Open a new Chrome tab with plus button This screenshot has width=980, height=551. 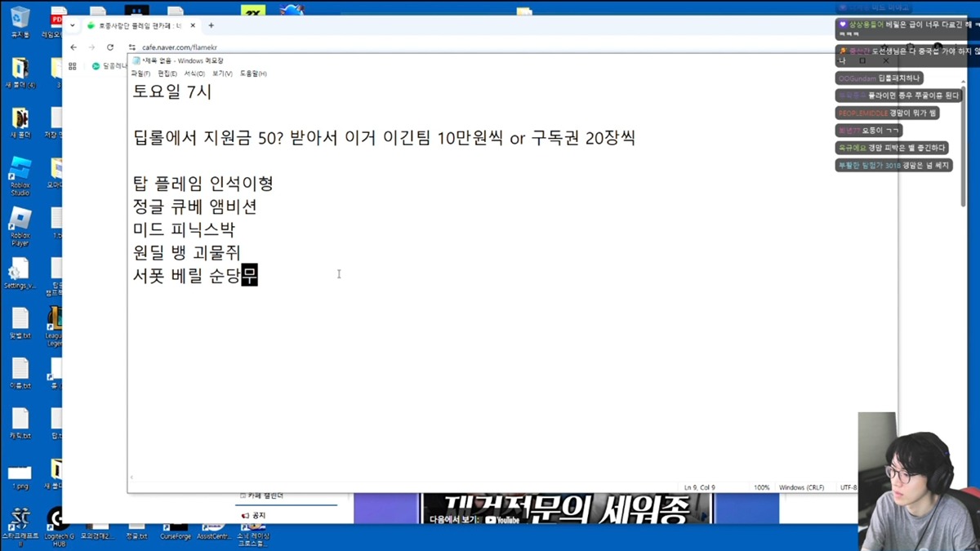point(211,26)
